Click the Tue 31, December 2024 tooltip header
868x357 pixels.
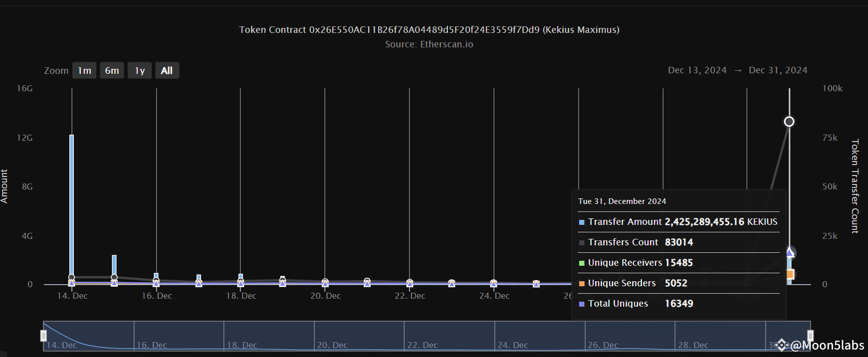pos(622,201)
